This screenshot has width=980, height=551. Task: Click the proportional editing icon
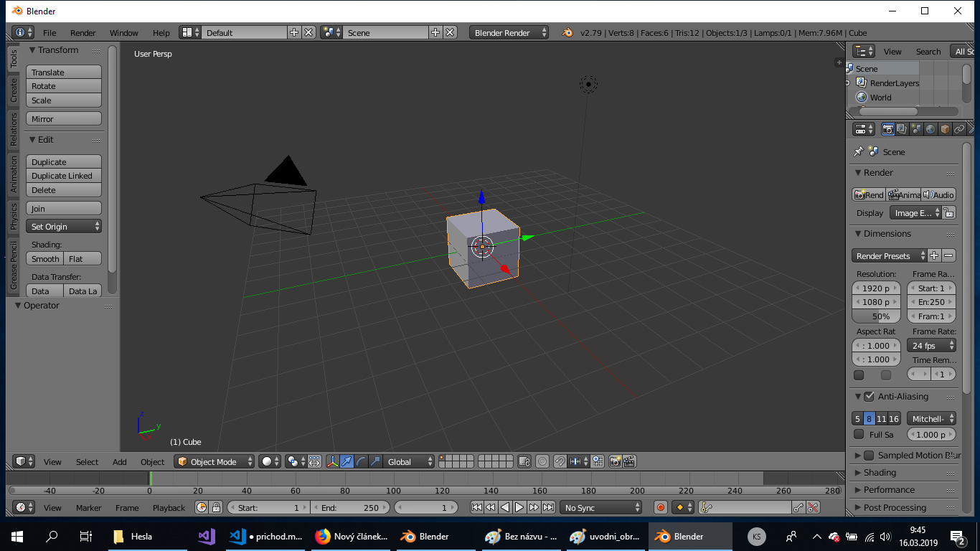click(x=543, y=461)
